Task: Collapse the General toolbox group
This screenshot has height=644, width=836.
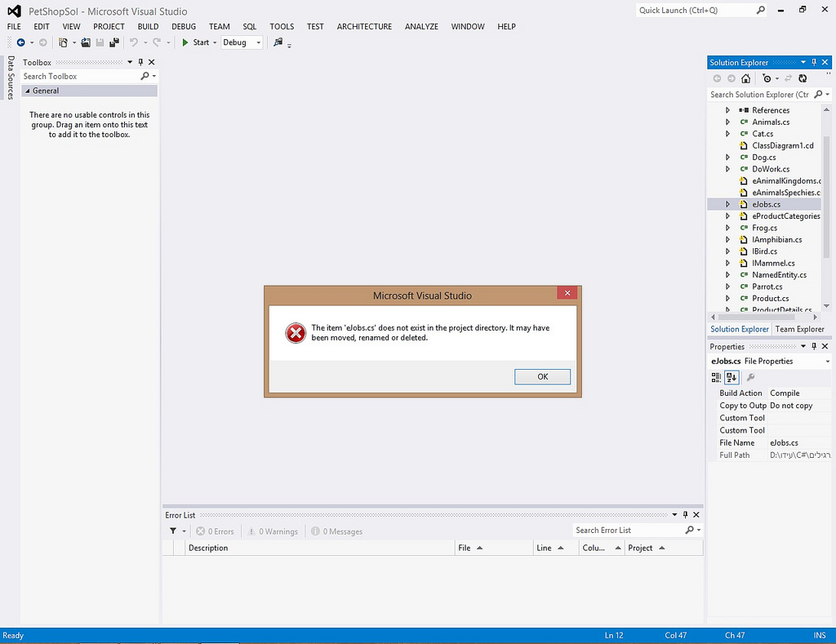Action: (28, 91)
